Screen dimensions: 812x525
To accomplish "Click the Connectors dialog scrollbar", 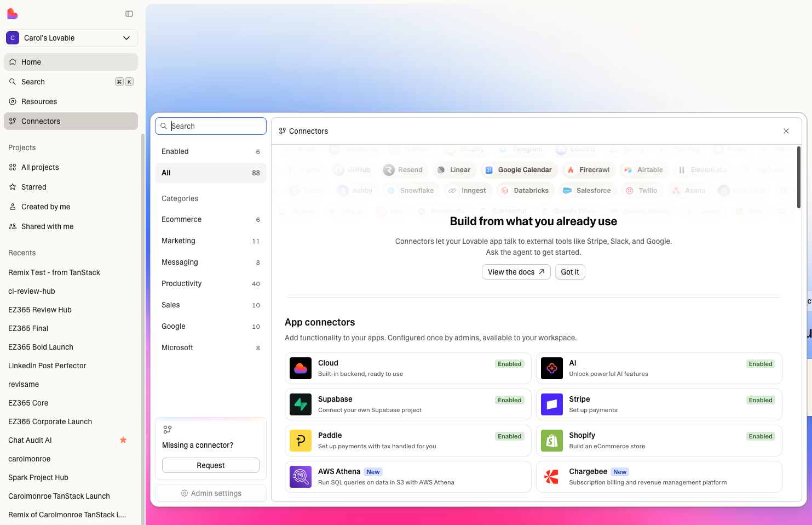I will tap(799, 177).
